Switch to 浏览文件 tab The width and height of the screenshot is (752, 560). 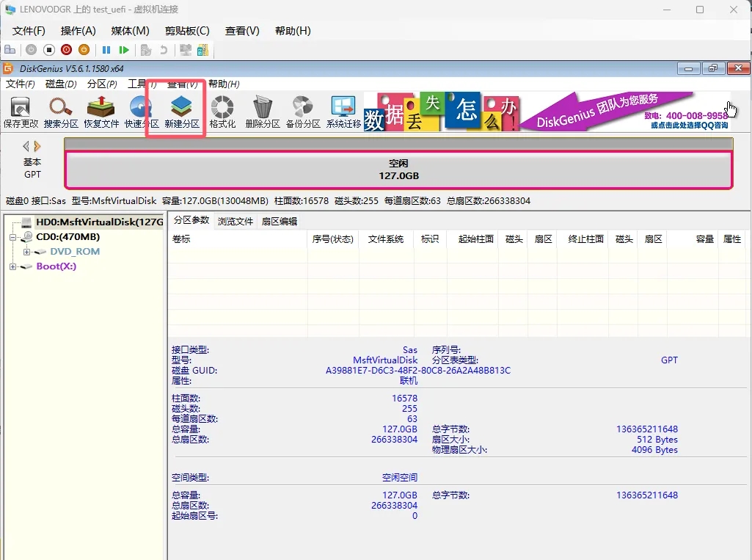coord(235,221)
